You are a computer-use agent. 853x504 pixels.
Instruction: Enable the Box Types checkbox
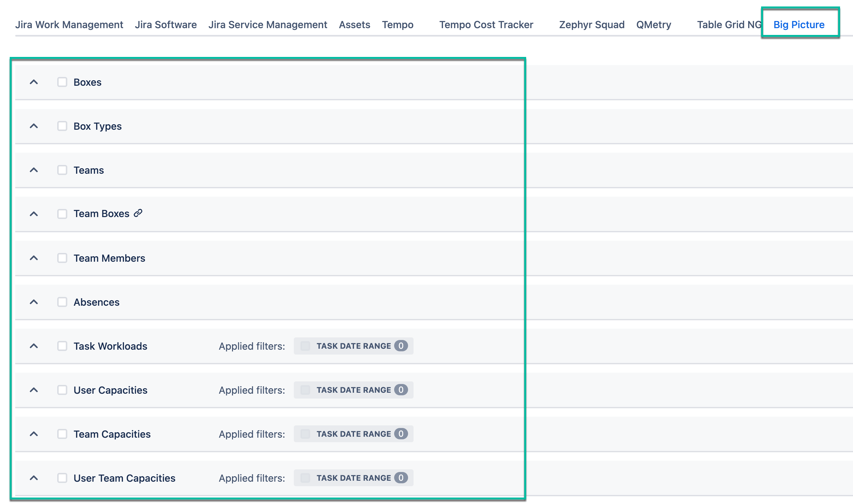click(x=62, y=126)
